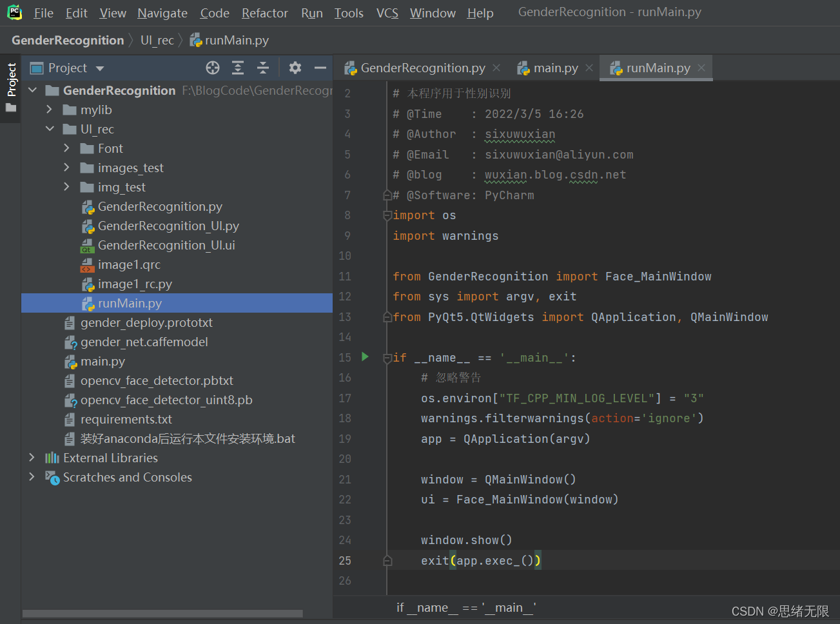This screenshot has width=840, height=624.
Task: Click the Project panel horizontal scrollbar
Action: [x=162, y=614]
